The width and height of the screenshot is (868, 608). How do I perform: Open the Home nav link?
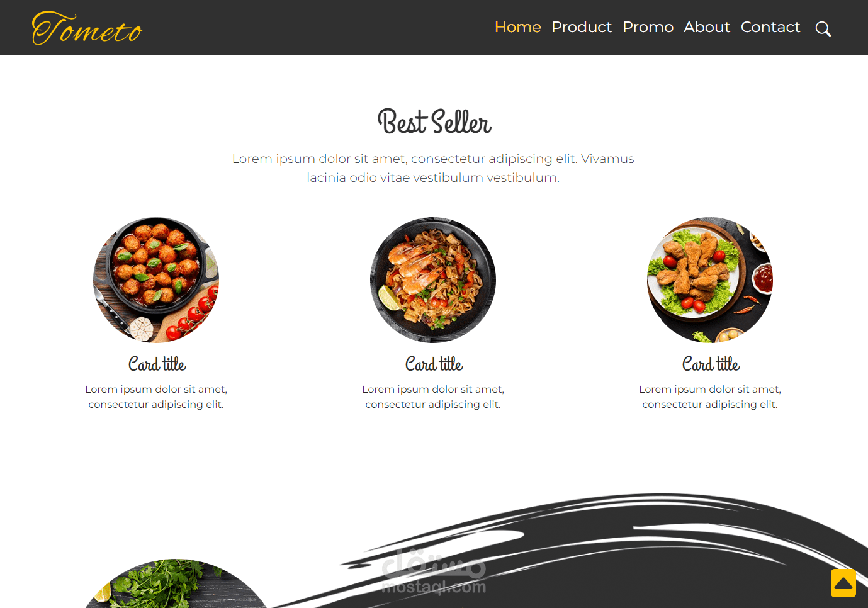[517, 27]
